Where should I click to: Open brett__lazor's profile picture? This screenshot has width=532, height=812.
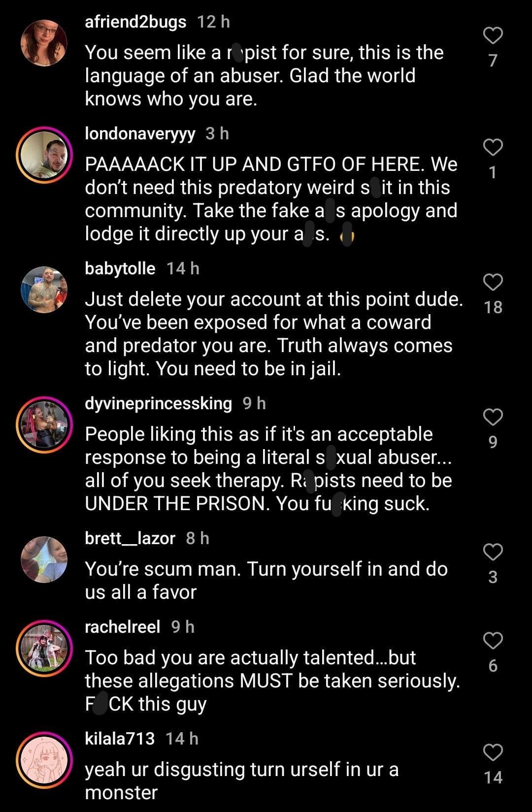click(x=44, y=559)
